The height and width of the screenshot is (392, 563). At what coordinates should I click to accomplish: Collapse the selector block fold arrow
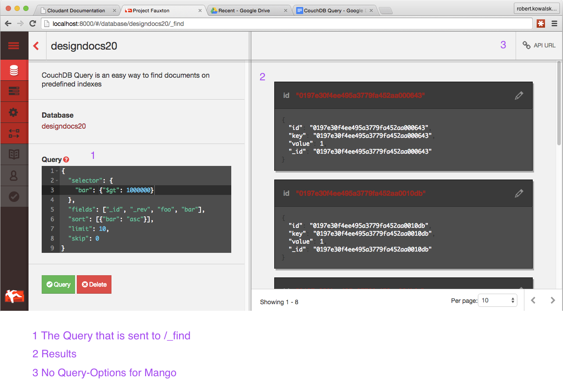coord(57,181)
